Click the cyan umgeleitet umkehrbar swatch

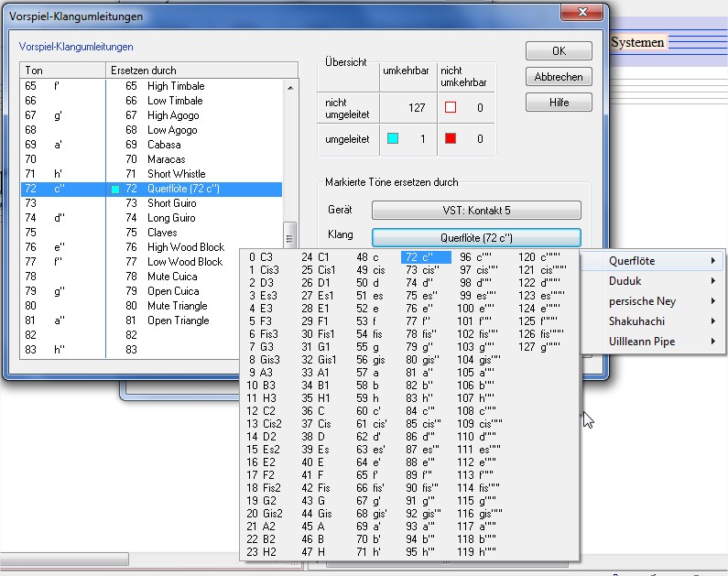pyautogui.click(x=393, y=138)
